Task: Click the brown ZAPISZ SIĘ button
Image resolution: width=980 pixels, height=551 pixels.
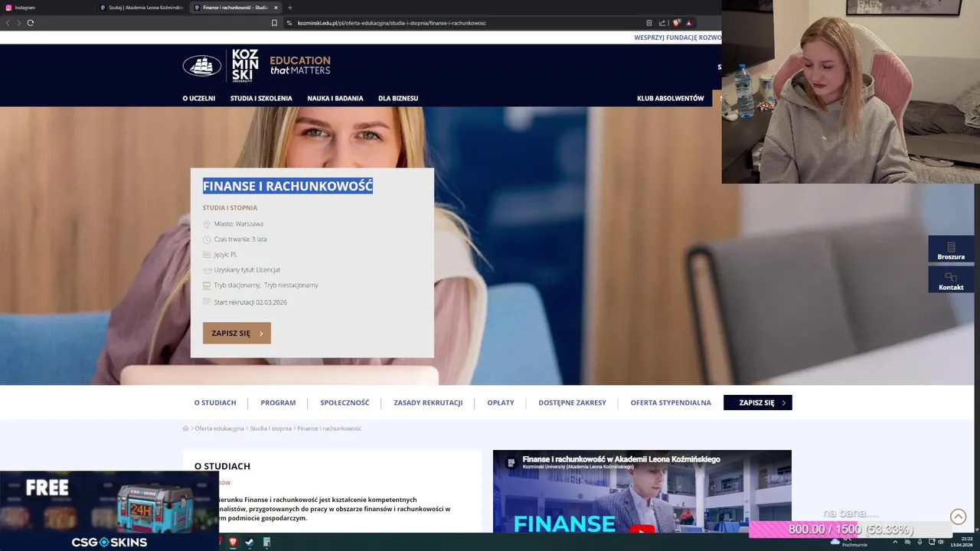Action: [237, 333]
